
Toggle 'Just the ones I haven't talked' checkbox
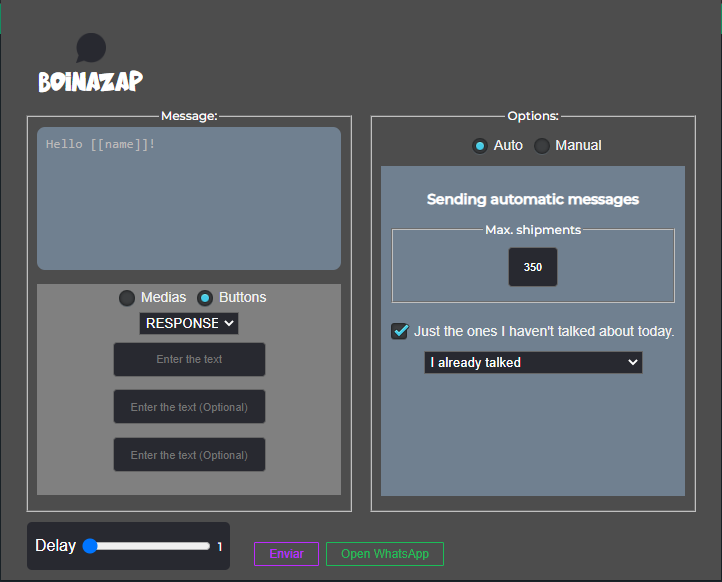click(x=399, y=331)
